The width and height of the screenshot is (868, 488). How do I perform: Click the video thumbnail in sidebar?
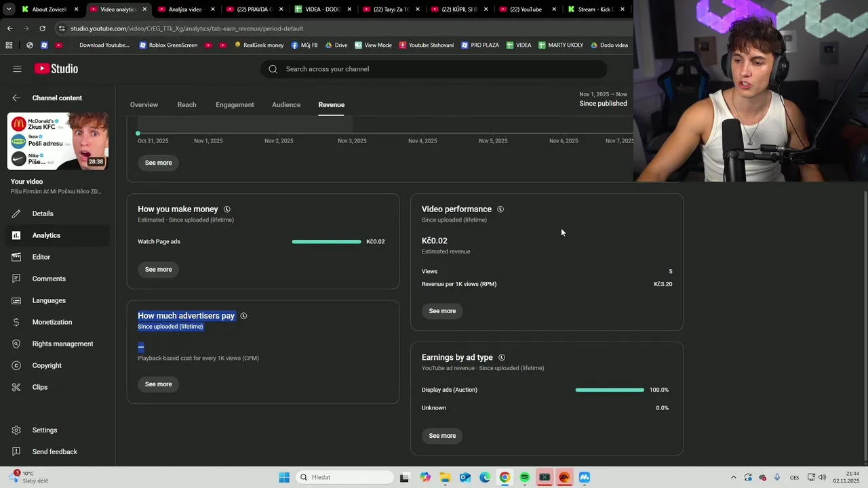(x=58, y=141)
